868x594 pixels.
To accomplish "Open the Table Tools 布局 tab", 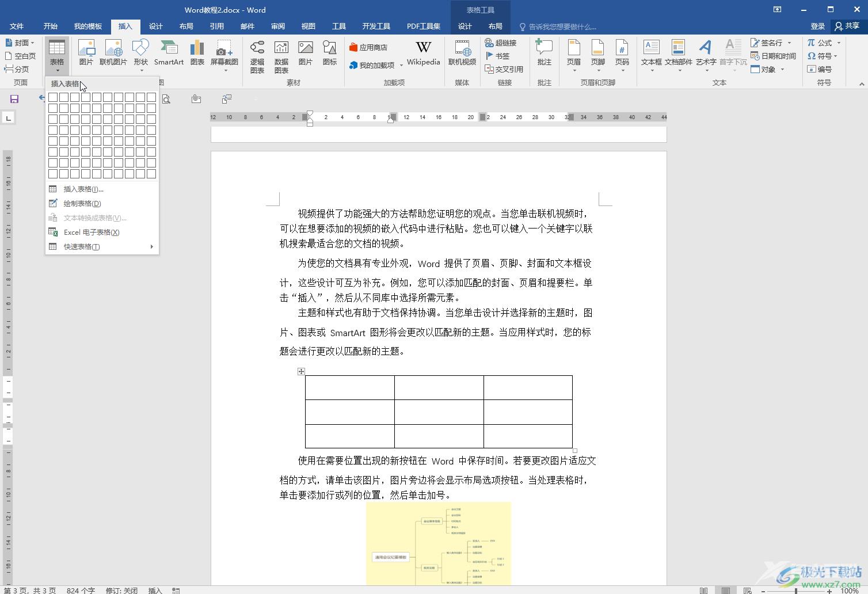I will 495,26.
